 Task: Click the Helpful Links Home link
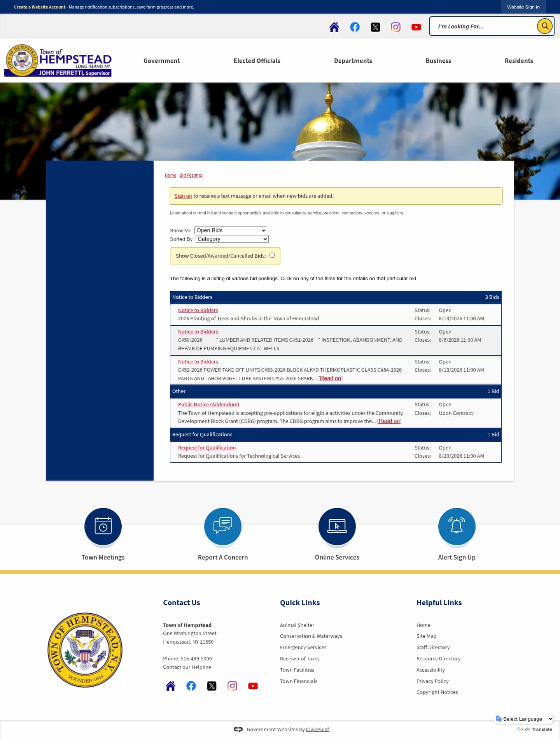423,625
